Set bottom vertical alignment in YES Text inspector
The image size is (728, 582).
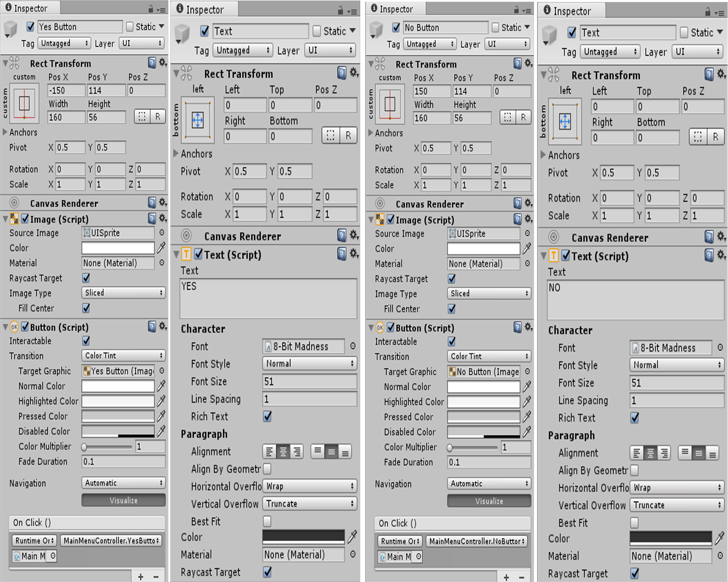(x=345, y=452)
